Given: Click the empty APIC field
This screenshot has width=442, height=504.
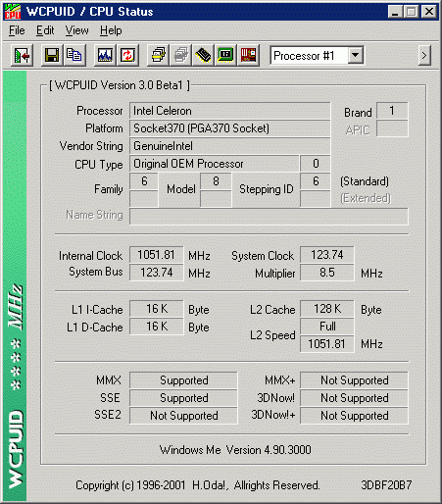Looking at the screenshot, I should click(x=392, y=128).
